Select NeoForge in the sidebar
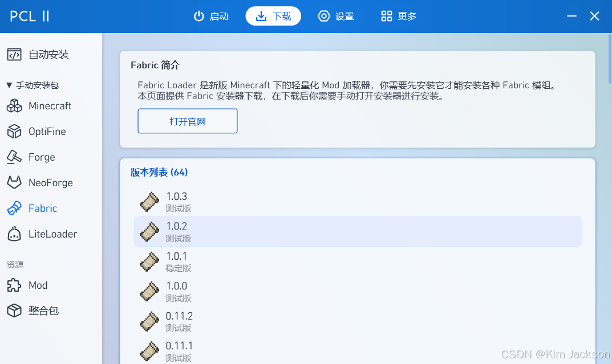Image resolution: width=612 pixels, height=364 pixels. 51,183
